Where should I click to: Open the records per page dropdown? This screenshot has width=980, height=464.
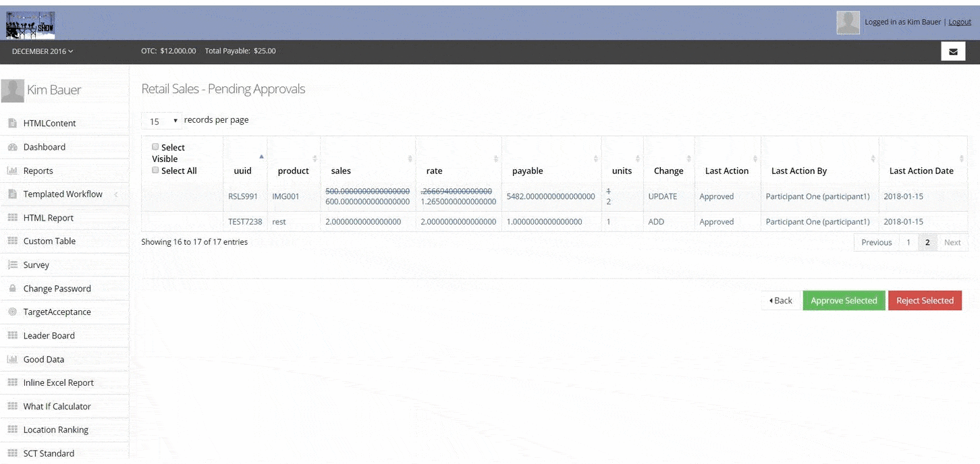pos(162,121)
